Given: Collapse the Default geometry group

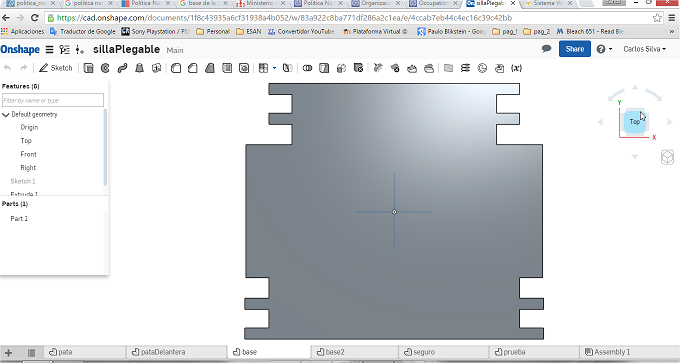Looking at the screenshot, I should point(6,115).
